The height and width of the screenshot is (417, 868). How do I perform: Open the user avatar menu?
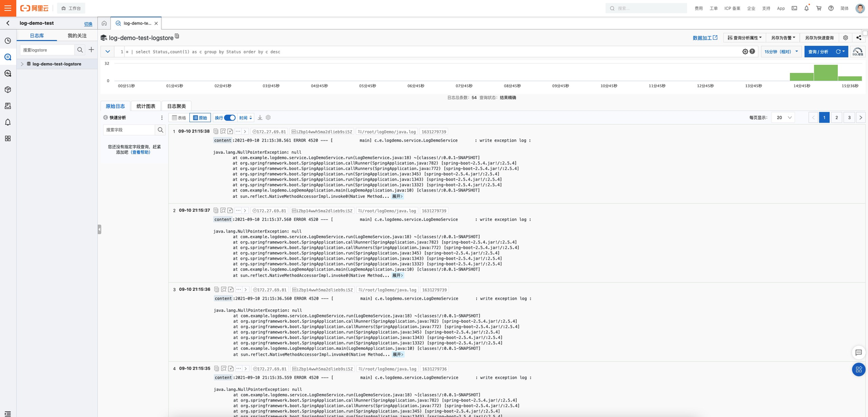tap(860, 8)
